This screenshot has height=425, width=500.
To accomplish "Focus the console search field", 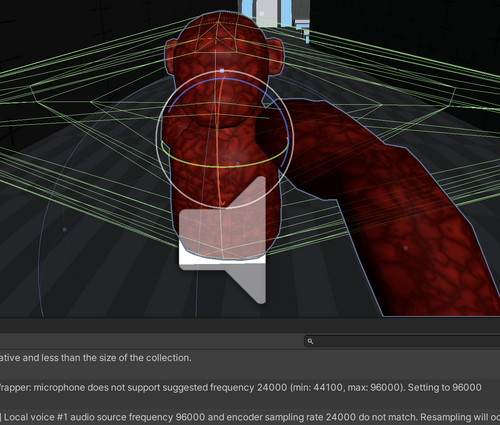I will 402,341.
